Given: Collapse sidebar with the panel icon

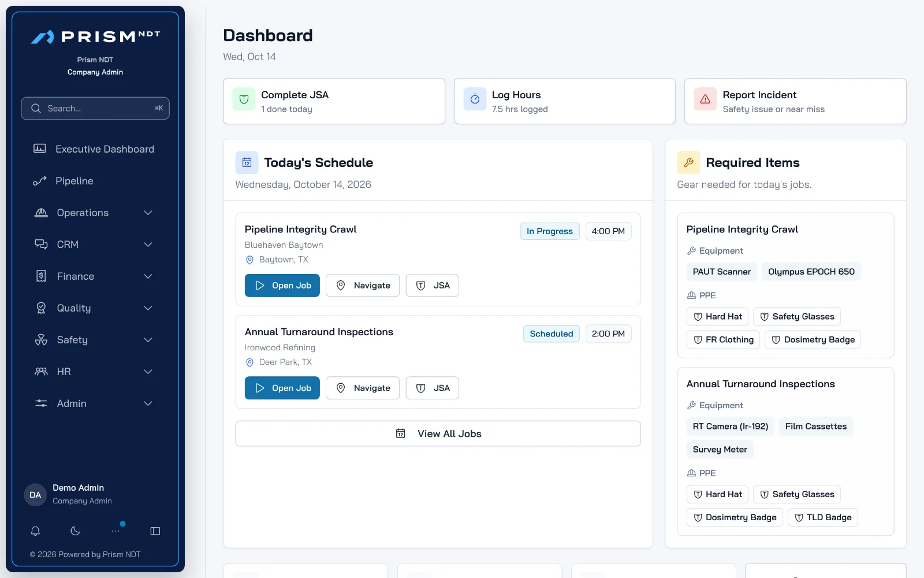Looking at the screenshot, I should click(x=155, y=531).
